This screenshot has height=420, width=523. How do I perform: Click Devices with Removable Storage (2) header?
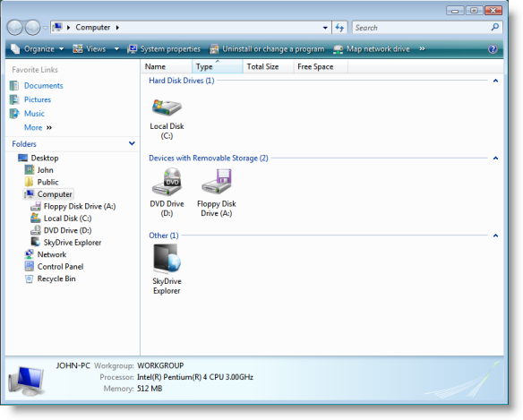click(x=209, y=159)
